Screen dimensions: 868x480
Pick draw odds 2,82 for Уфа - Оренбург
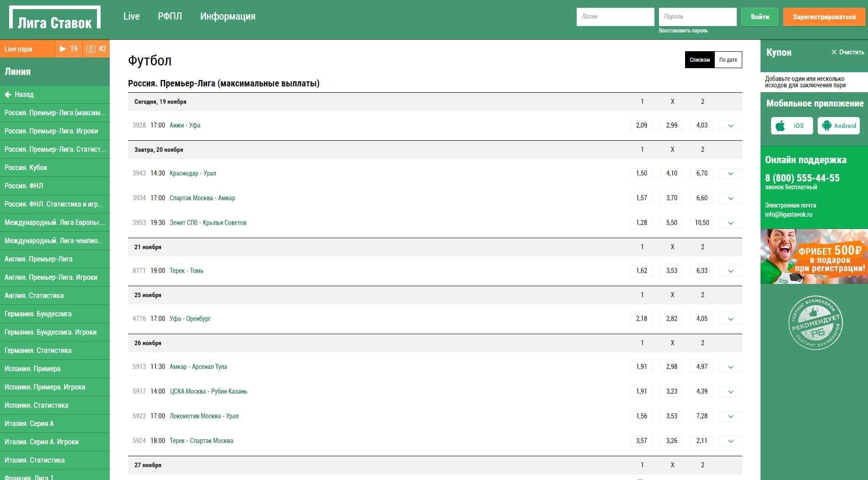[x=672, y=319]
